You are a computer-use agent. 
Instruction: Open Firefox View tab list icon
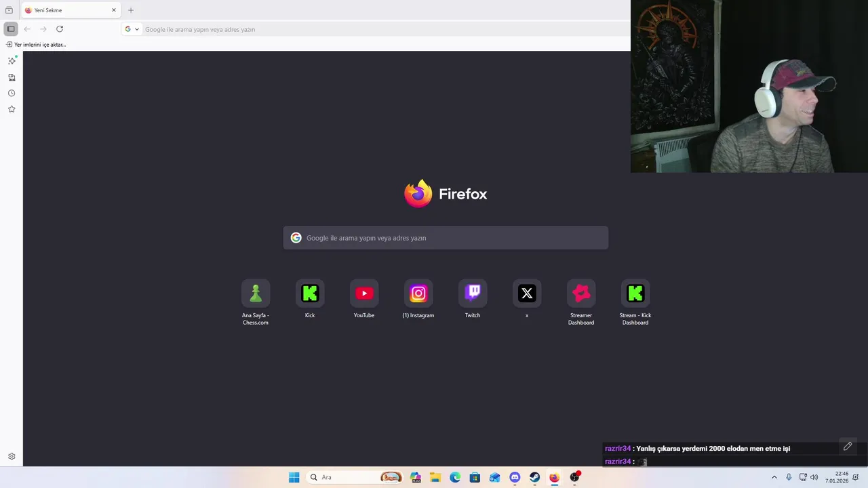pos(9,10)
